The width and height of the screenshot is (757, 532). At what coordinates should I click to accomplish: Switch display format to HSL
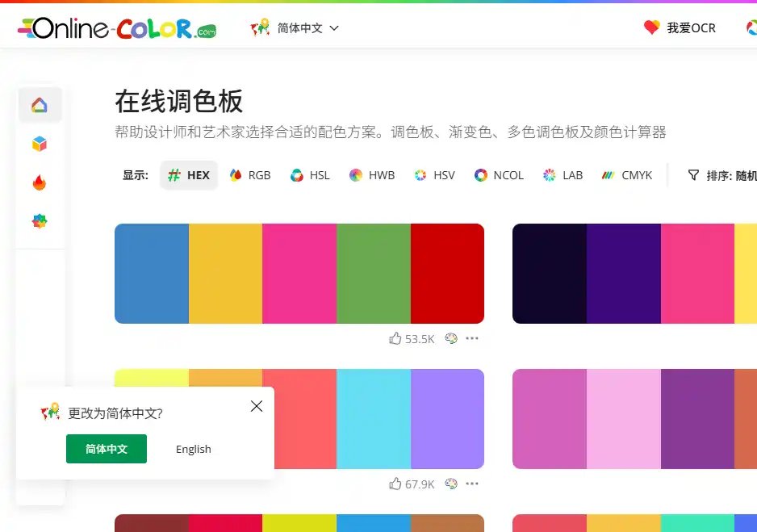[x=310, y=175]
